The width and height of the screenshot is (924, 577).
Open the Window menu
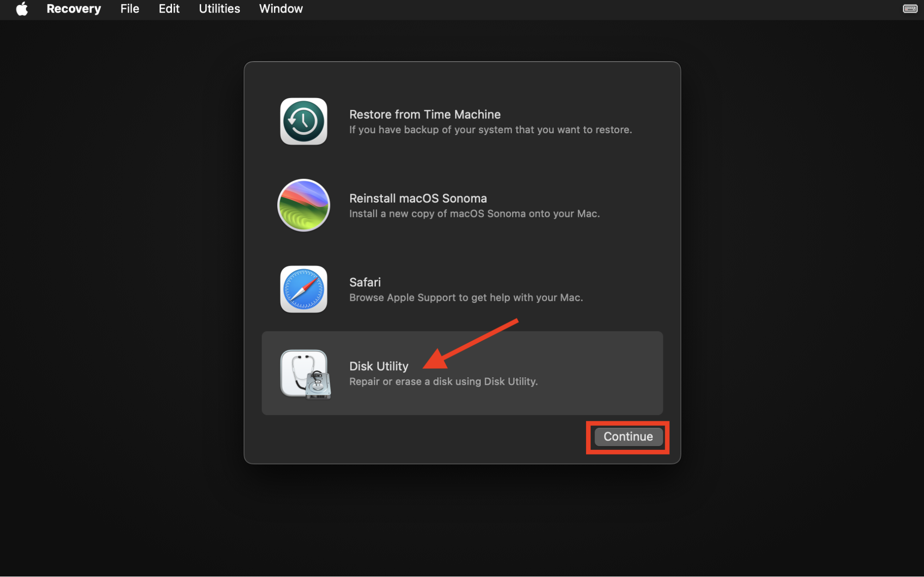(x=281, y=9)
